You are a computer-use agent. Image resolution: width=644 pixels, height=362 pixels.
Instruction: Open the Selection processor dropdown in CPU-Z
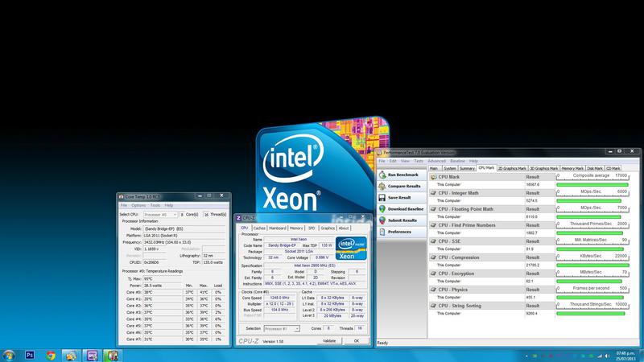coord(282,329)
